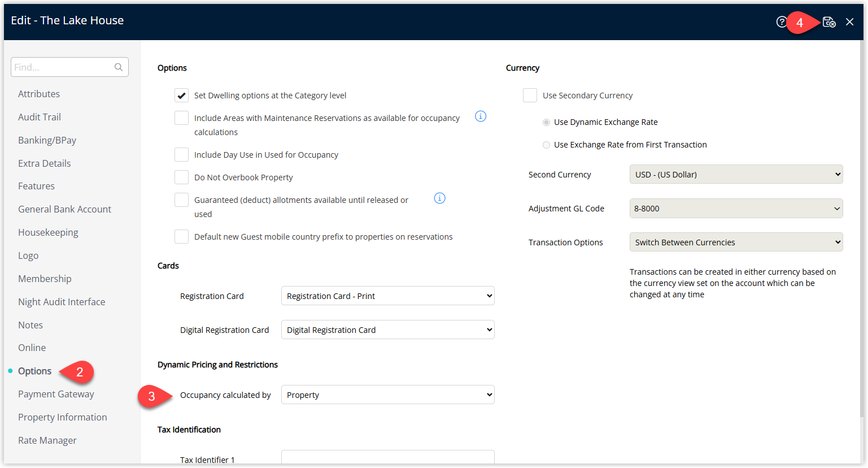868x468 pixels.
Task: Click the 'Cards' section heading
Action: [x=168, y=266]
